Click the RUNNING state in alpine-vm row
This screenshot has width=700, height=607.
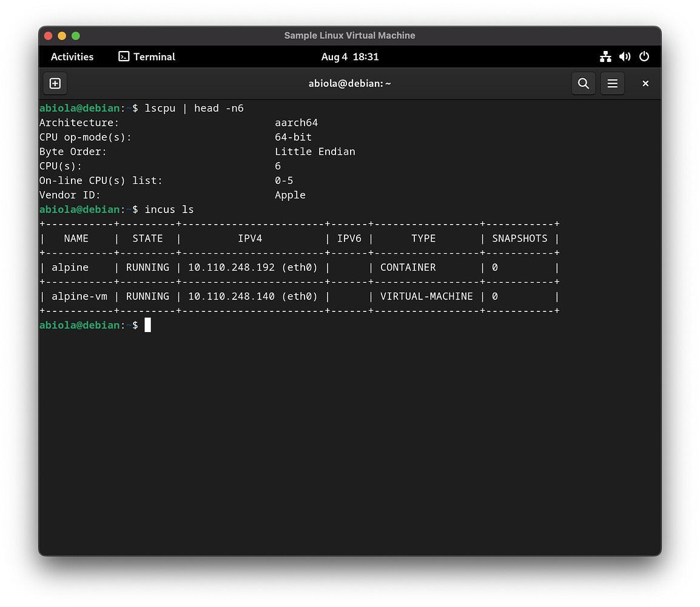coord(148,297)
